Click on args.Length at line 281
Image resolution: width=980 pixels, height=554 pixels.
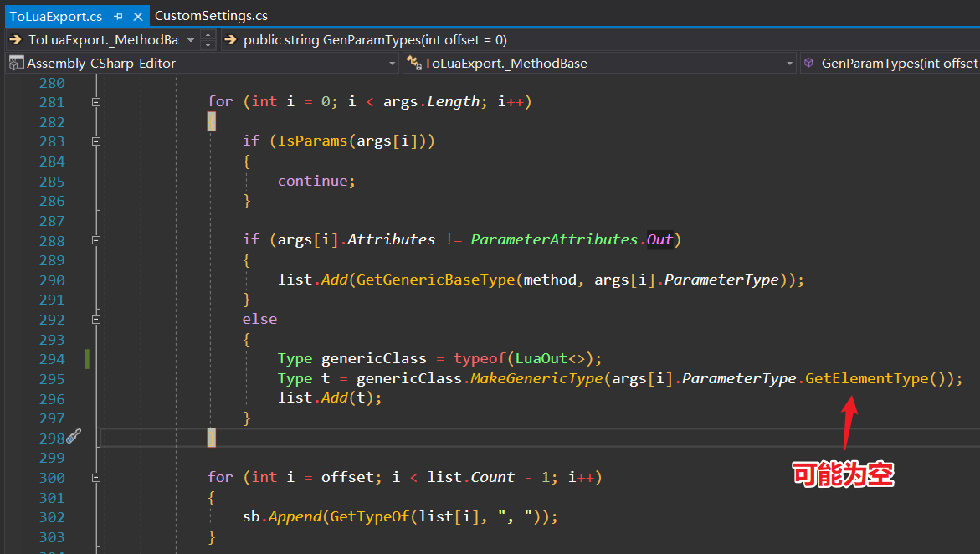coord(431,101)
